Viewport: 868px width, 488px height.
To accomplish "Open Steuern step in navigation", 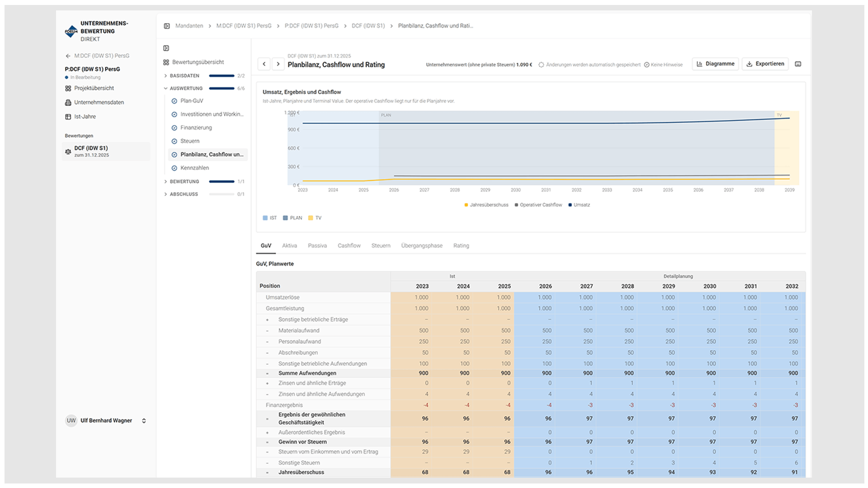I will point(190,141).
